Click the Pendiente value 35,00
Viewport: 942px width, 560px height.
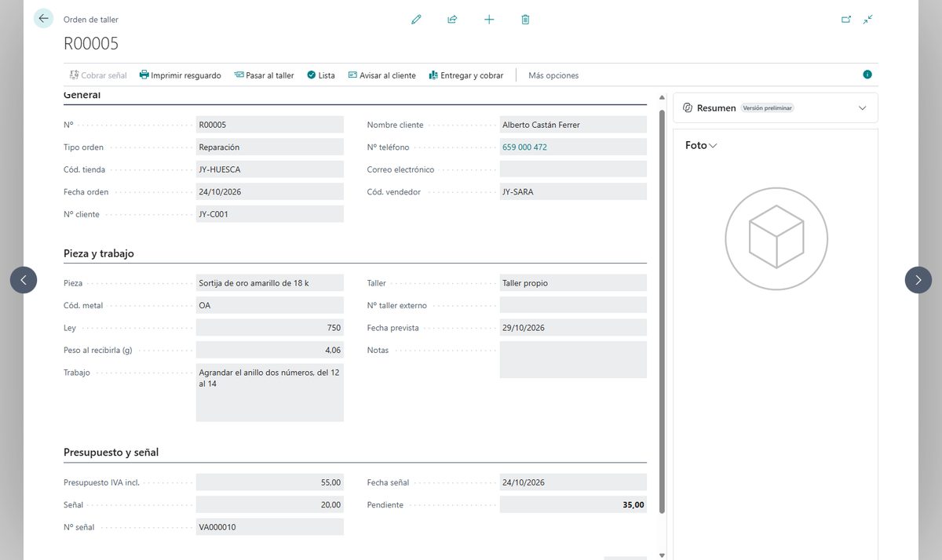click(633, 505)
